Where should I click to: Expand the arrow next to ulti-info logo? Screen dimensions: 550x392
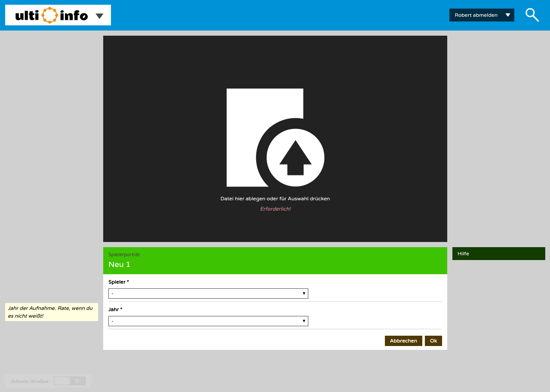coord(99,16)
